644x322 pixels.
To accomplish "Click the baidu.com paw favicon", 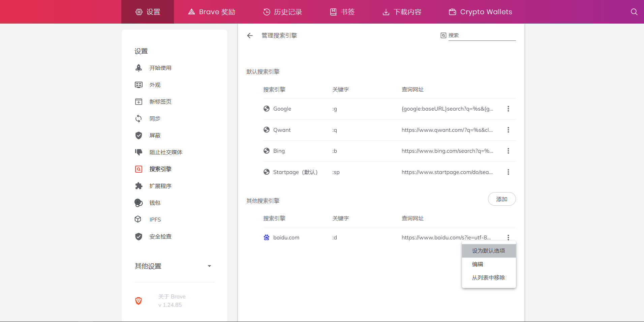I will [267, 237].
